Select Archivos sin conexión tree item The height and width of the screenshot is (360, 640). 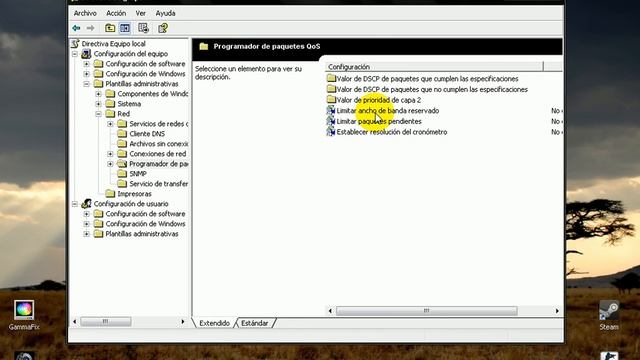pos(158,144)
